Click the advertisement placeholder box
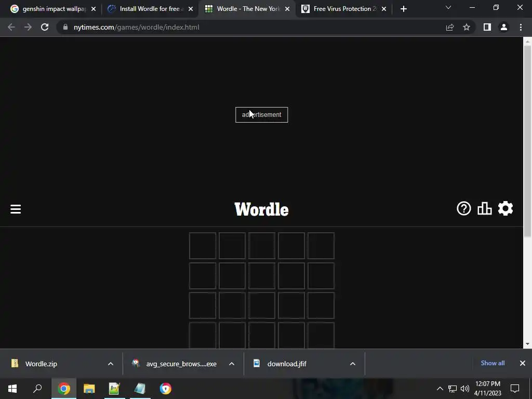 click(x=262, y=115)
